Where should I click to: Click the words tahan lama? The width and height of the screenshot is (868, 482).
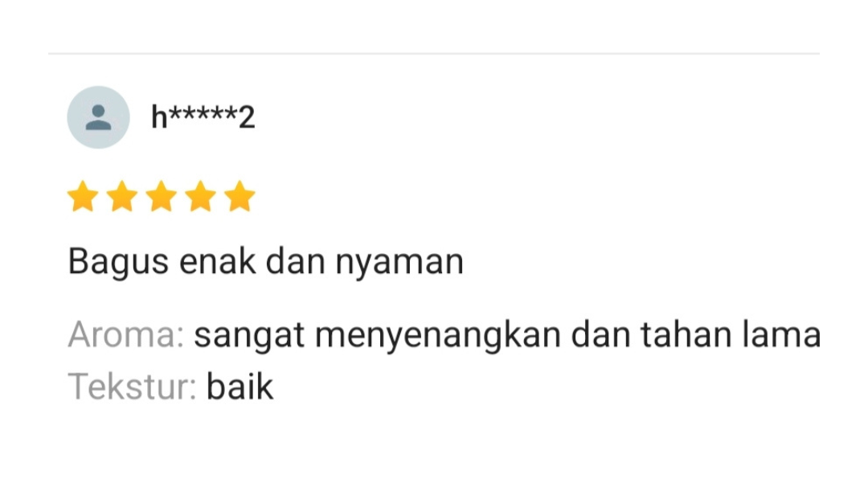(x=731, y=334)
